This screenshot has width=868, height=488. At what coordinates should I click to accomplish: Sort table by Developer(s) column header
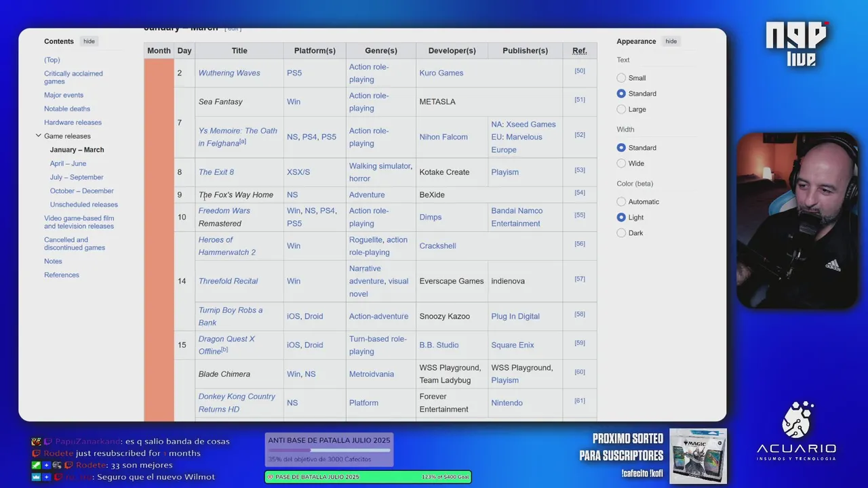452,51
